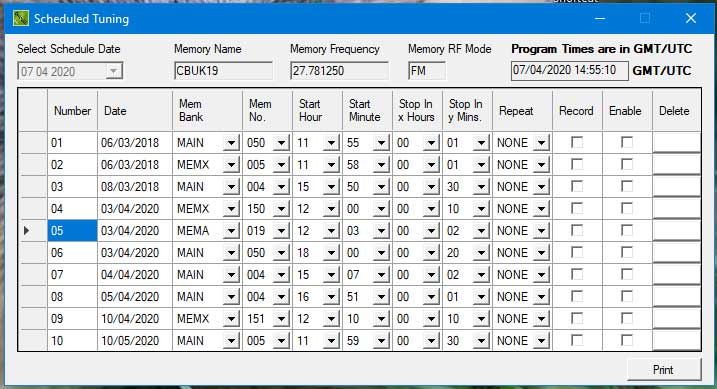Click date cell 10/04/2020
717x389 pixels.
pos(135,319)
